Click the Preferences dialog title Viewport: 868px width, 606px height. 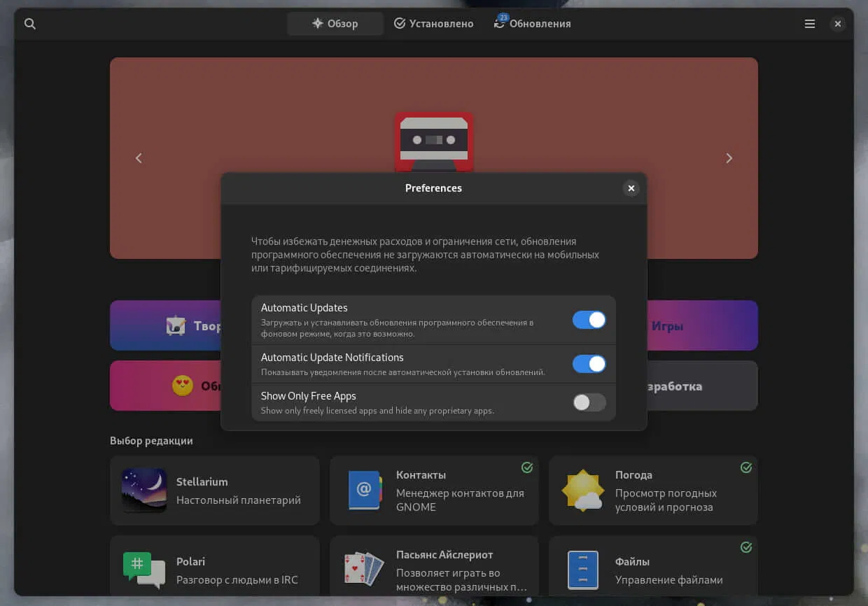click(x=433, y=188)
